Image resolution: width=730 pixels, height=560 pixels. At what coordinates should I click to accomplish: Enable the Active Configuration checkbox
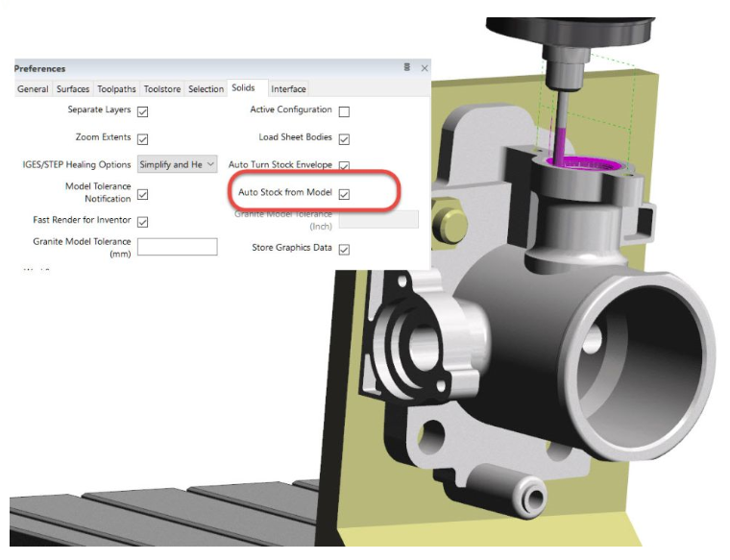tap(344, 111)
